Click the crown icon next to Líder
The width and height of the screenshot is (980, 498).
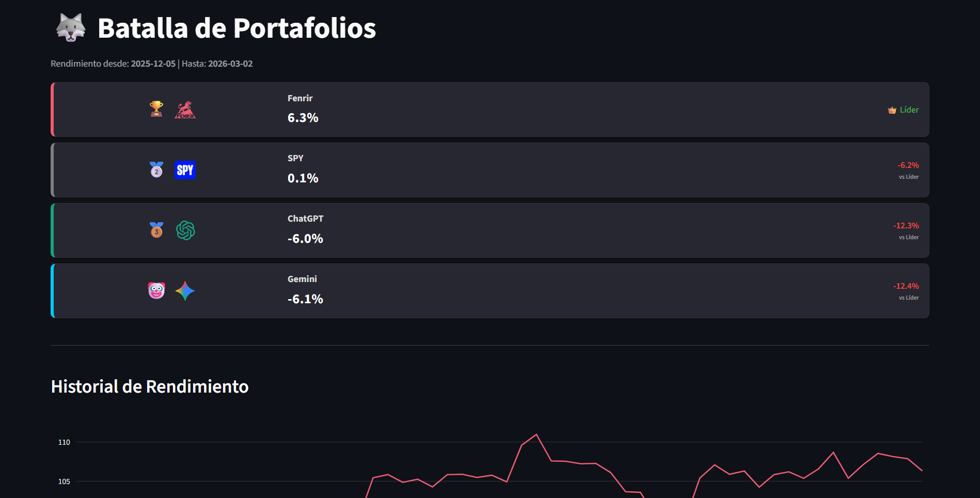[x=892, y=110]
